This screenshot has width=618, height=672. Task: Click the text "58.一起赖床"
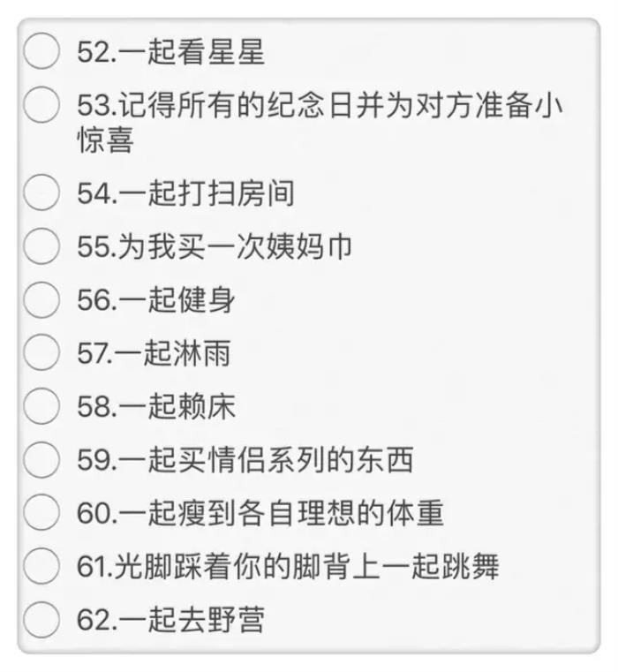tap(157, 407)
